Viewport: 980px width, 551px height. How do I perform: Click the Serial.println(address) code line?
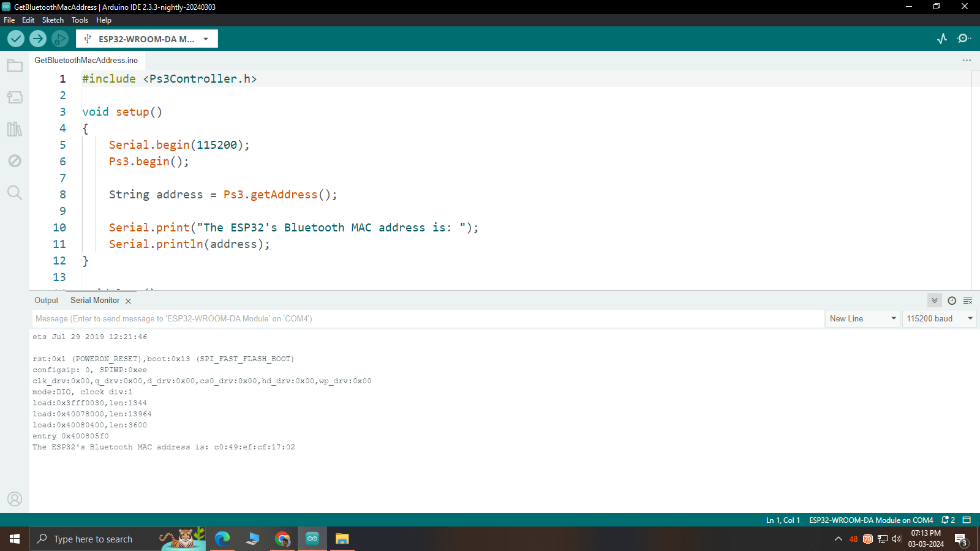pos(189,244)
